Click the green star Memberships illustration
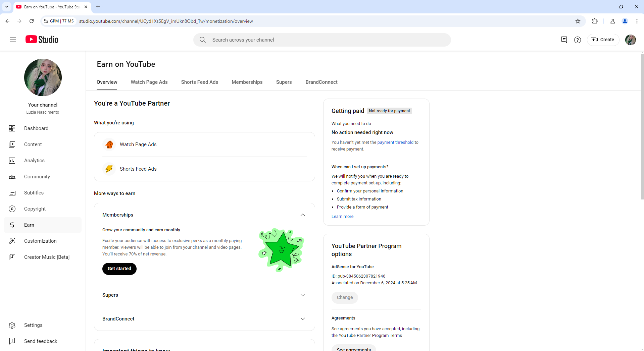 281,250
